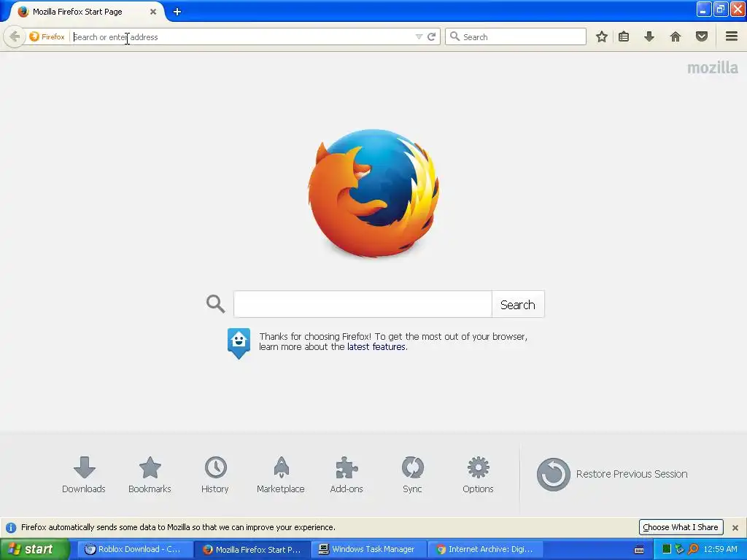Switch to Internet Archive taskbar window
This screenshot has height=560, width=747.
point(487,549)
